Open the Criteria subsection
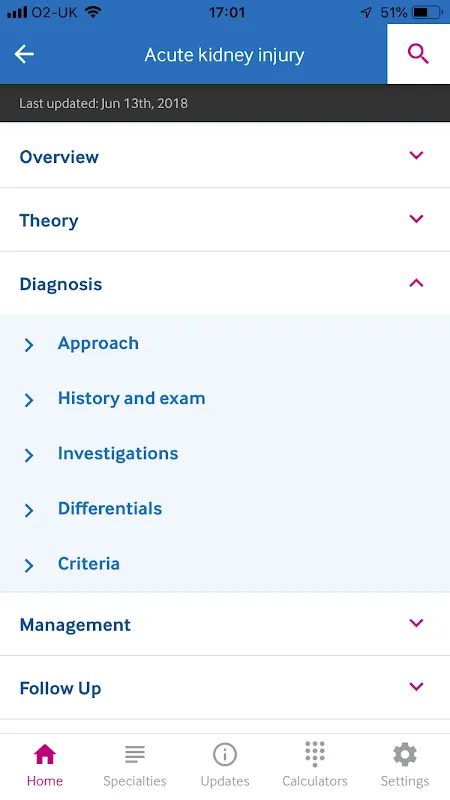This screenshot has height=800, width=450. tap(225, 564)
